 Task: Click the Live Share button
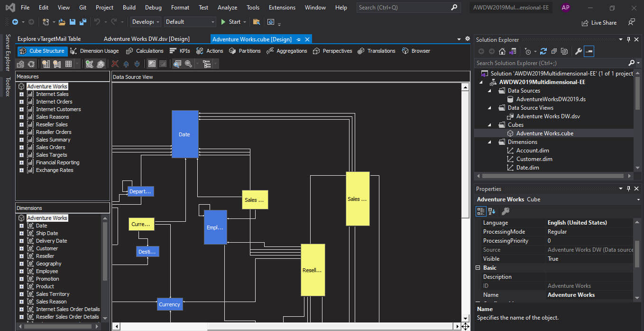pos(599,22)
